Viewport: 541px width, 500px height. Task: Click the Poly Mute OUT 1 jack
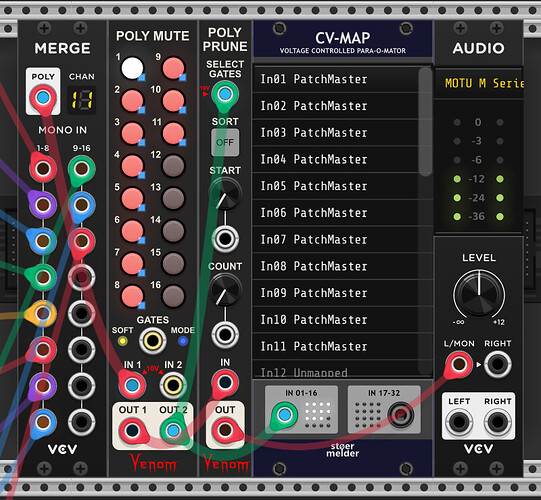[132, 430]
